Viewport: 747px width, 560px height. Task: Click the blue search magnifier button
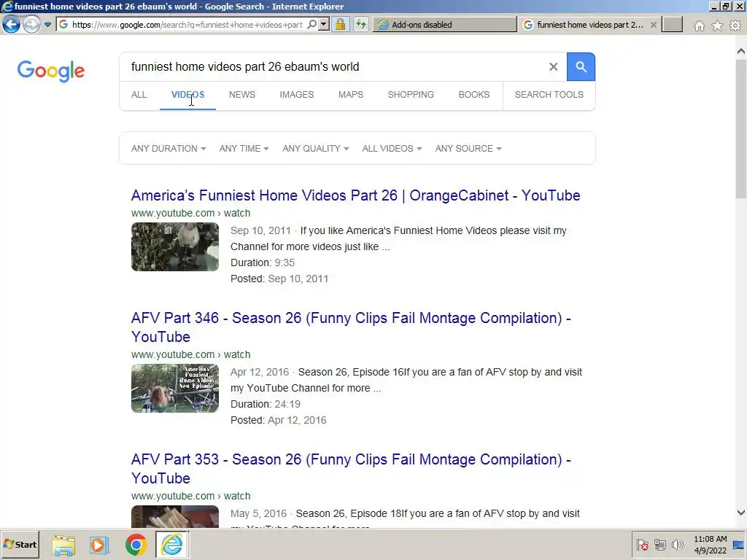coord(581,66)
